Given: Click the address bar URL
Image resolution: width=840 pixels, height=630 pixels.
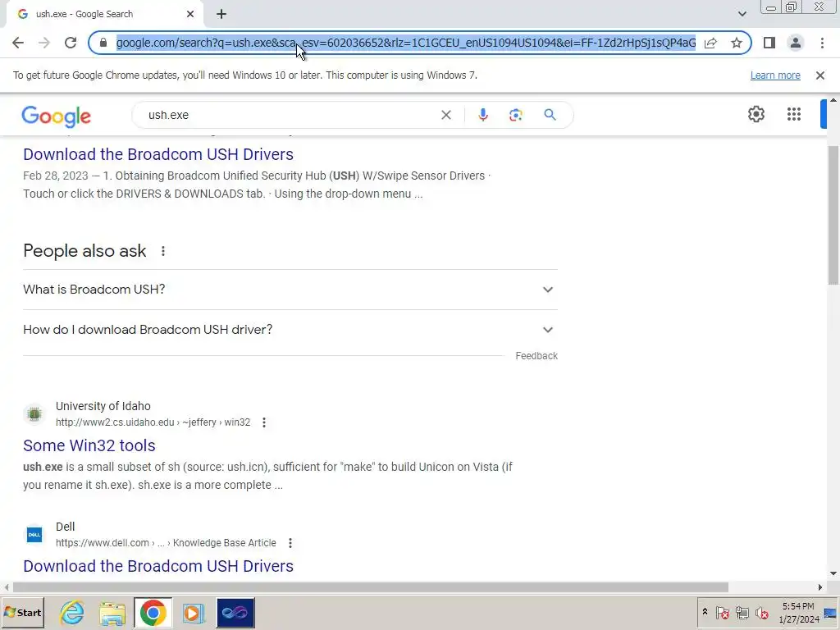Looking at the screenshot, I should click(x=405, y=43).
